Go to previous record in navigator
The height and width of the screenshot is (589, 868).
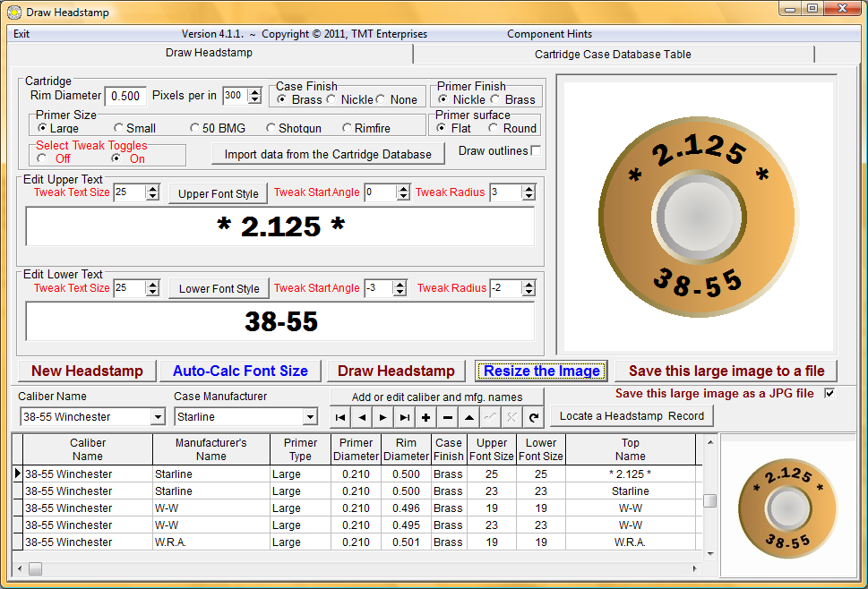(362, 417)
